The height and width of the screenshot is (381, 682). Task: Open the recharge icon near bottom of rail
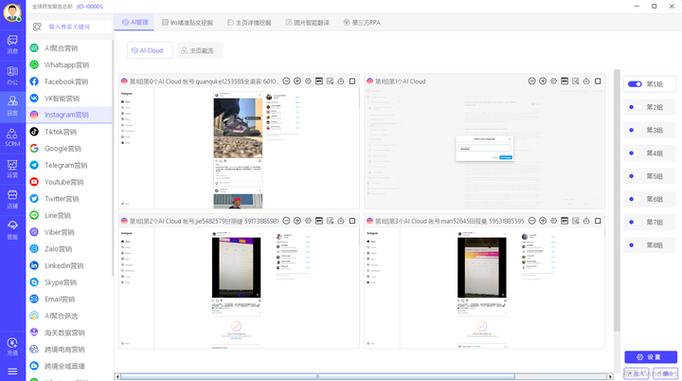point(13,346)
